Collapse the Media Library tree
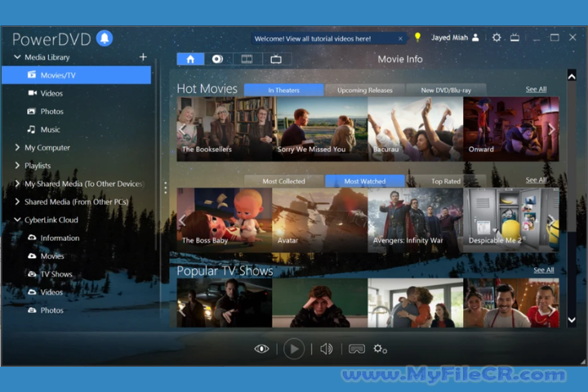The image size is (588, 392). [17, 57]
